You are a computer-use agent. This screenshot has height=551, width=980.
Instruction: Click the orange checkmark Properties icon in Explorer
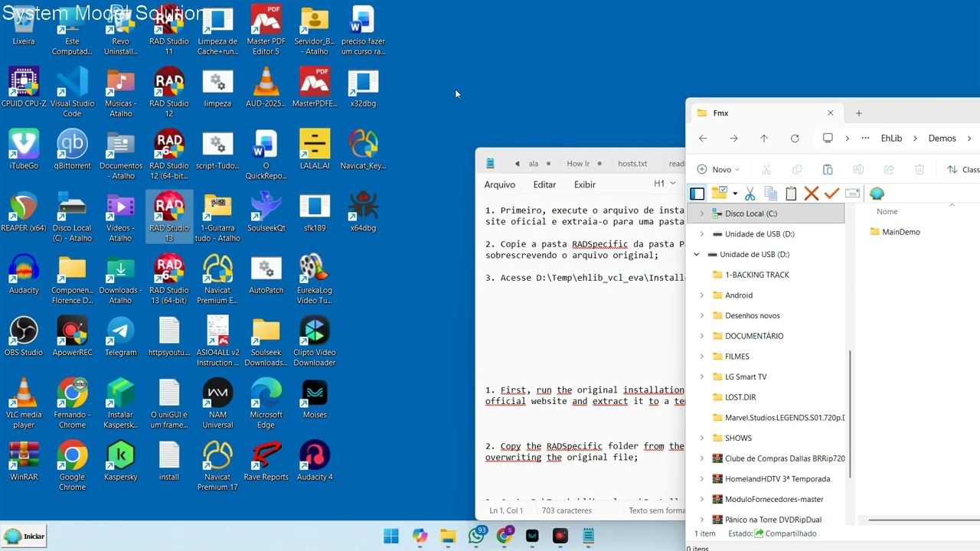point(831,194)
